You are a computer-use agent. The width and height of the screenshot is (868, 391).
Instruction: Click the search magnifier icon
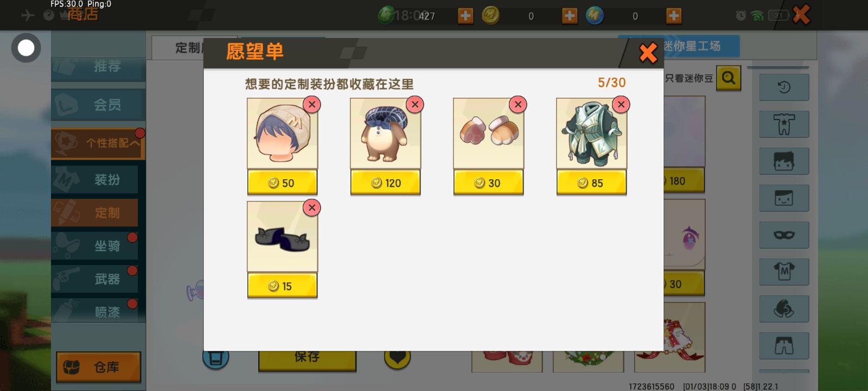(x=729, y=78)
